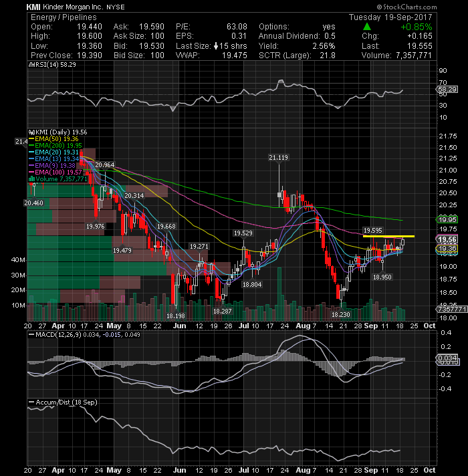468x476 pixels.
Task: Click the 58.29 RSI value tag on right axis
Action: coord(447,90)
